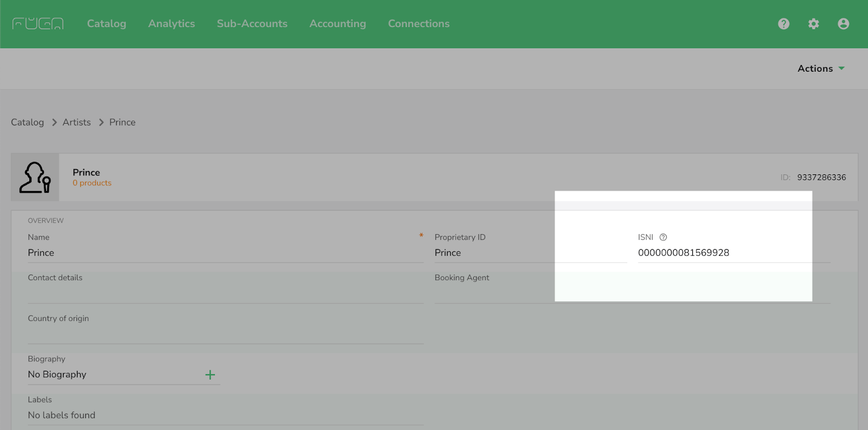This screenshot has height=430, width=868.
Task: Edit the Name field containing Prince
Action: 226,253
